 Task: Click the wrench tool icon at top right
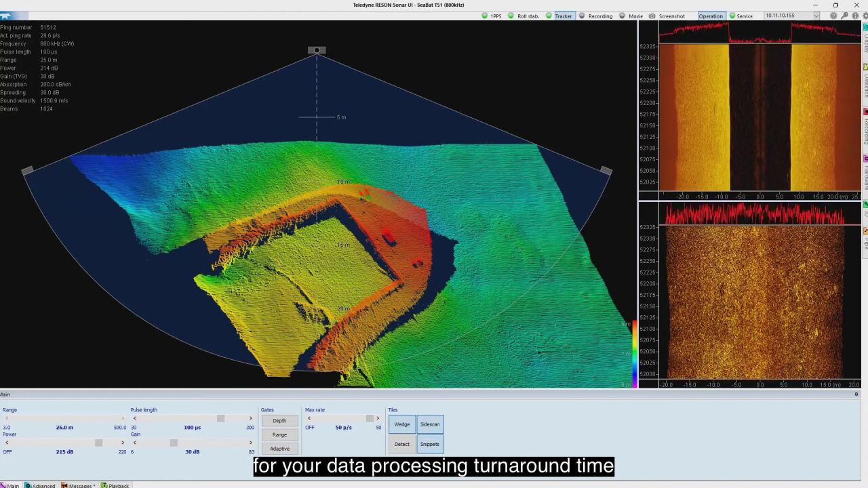click(x=844, y=16)
